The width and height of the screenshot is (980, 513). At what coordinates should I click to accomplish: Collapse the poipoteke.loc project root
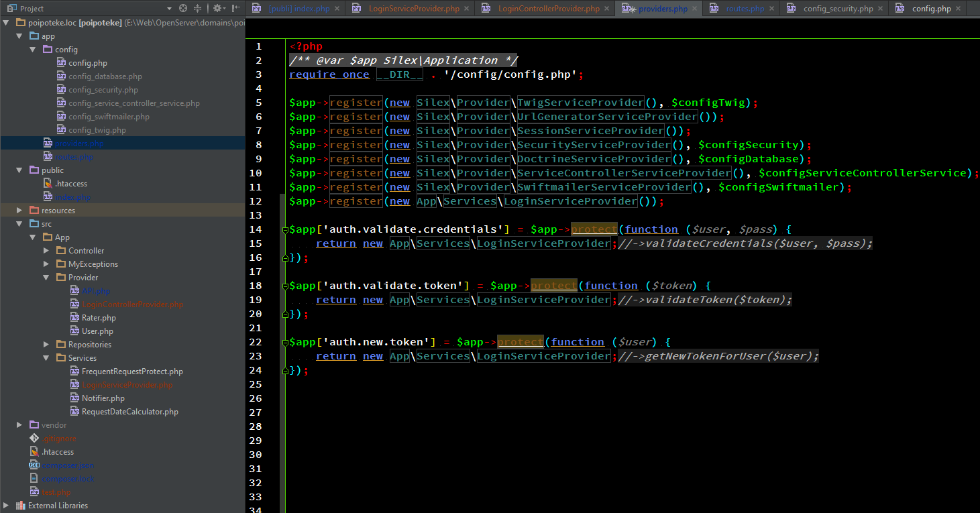[x=6, y=23]
